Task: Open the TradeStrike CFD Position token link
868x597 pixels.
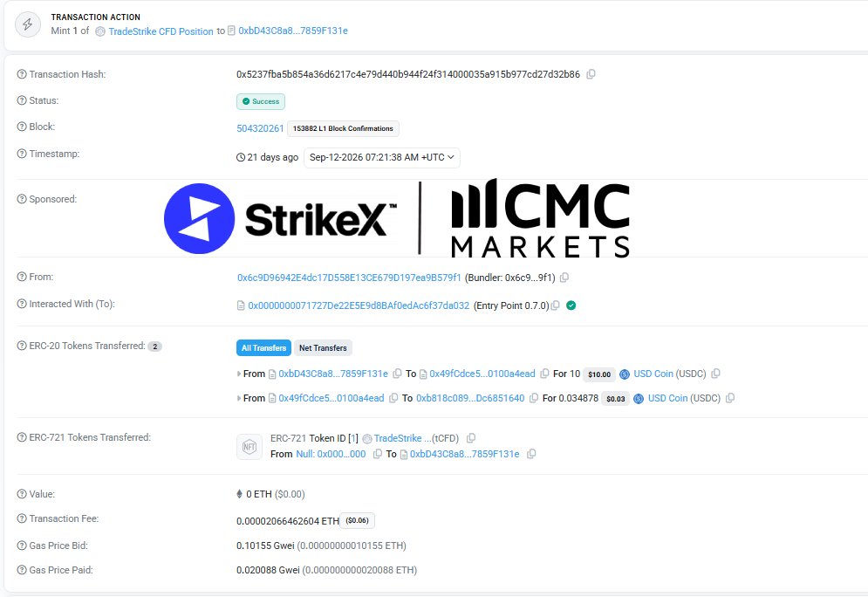Action: (161, 31)
